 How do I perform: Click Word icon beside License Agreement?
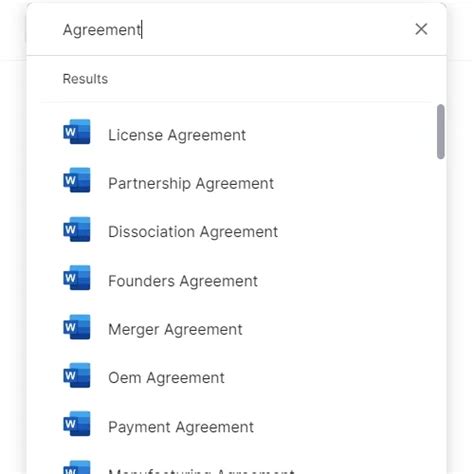click(77, 132)
